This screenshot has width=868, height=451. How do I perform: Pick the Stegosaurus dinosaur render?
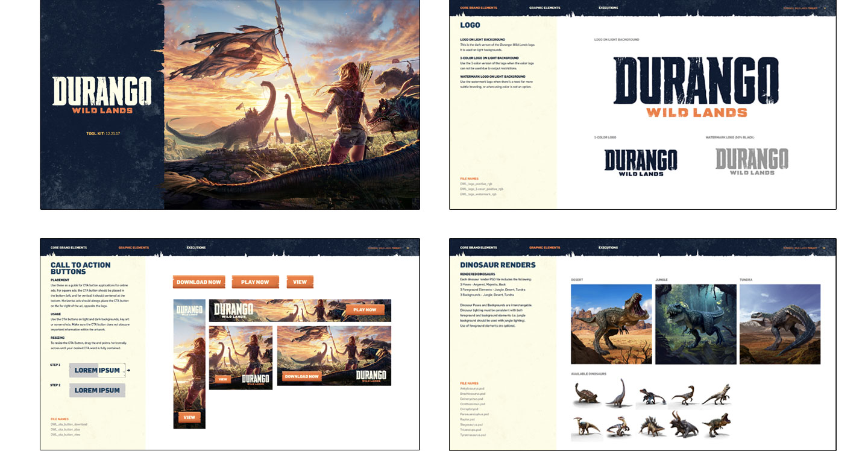click(x=651, y=426)
